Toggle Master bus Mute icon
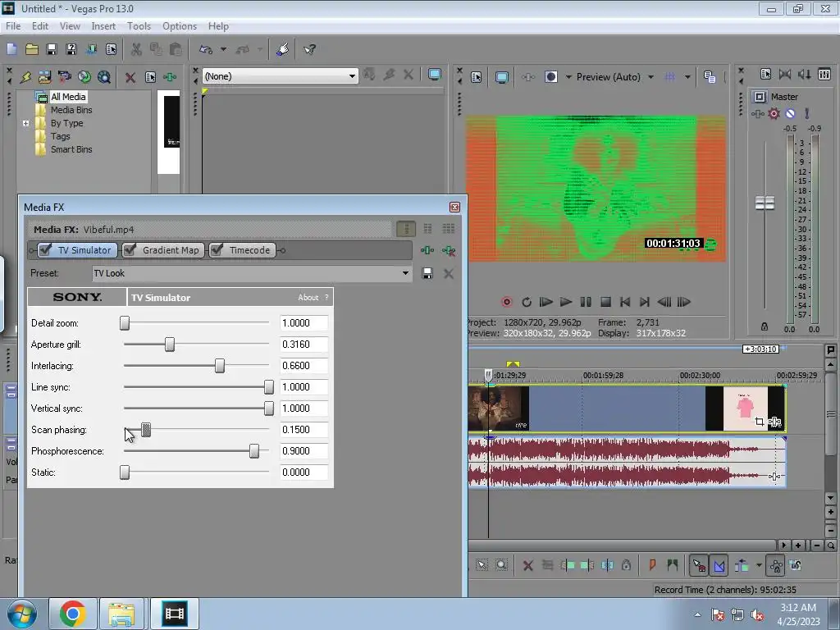 tap(790, 113)
